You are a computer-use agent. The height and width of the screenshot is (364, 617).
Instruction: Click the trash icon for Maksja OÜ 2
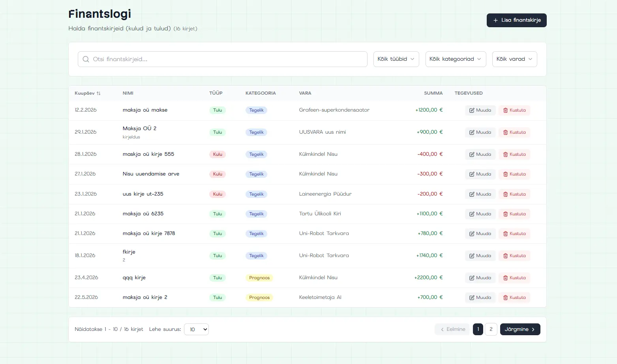tap(505, 133)
